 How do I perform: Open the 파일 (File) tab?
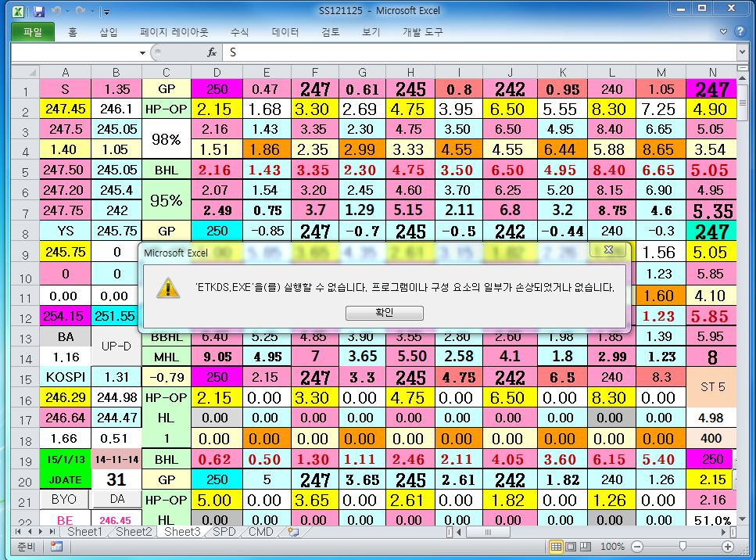(32, 32)
